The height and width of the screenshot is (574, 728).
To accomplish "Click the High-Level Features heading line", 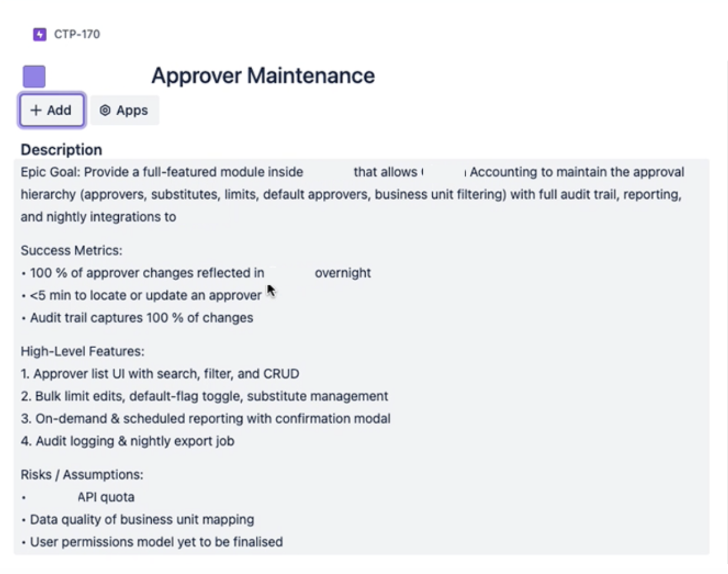I will [x=82, y=352].
